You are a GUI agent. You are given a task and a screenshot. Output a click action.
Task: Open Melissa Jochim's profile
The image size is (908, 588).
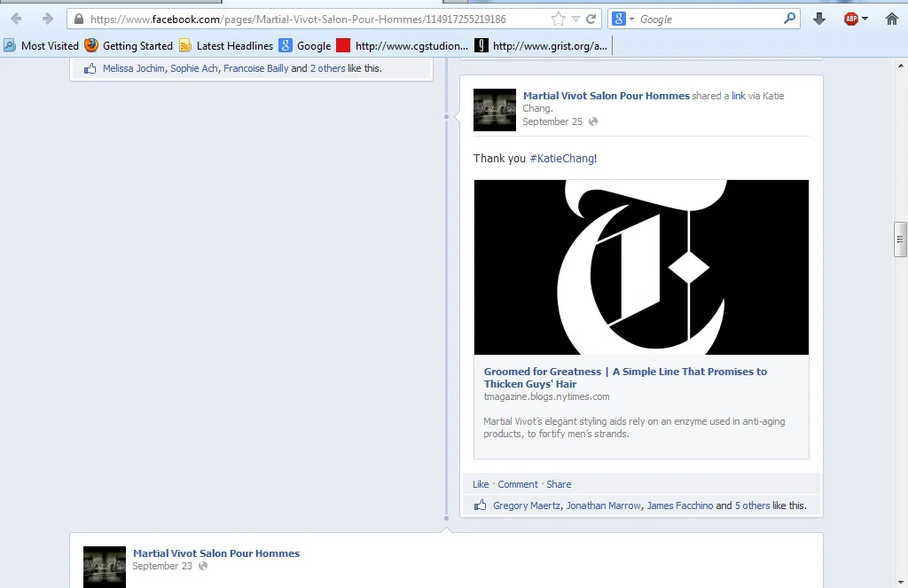click(x=134, y=68)
